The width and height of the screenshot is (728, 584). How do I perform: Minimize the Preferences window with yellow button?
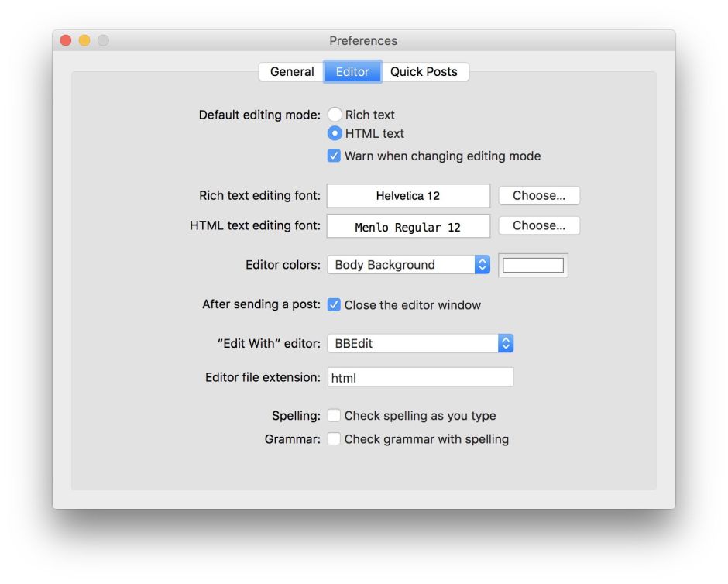[84, 40]
